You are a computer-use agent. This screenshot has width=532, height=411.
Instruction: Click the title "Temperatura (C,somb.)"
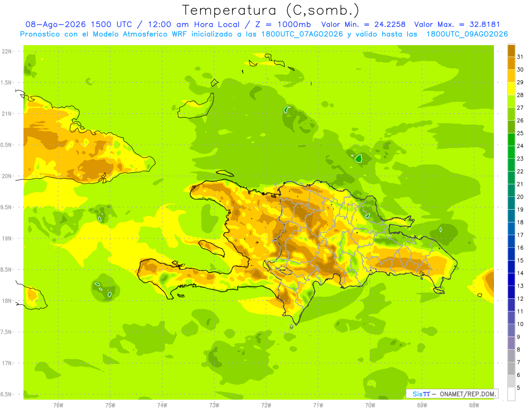270,10
